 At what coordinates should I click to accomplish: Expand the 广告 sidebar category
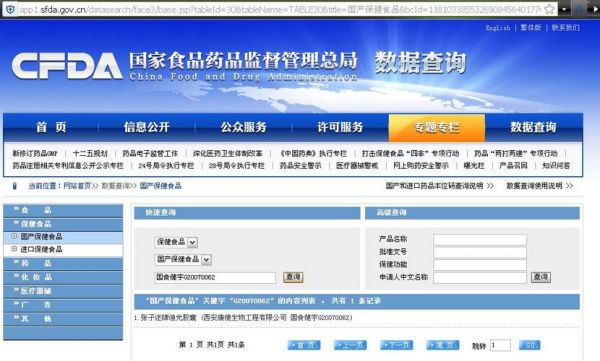pos(63,305)
